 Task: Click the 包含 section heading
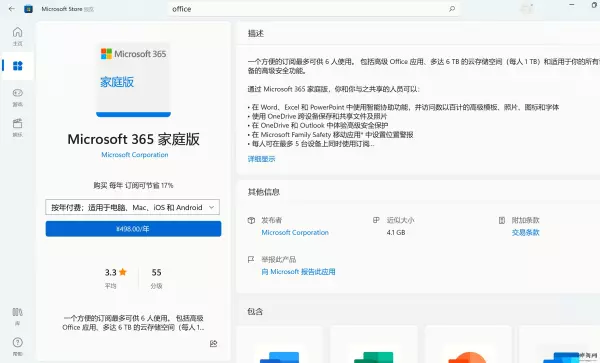255,311
